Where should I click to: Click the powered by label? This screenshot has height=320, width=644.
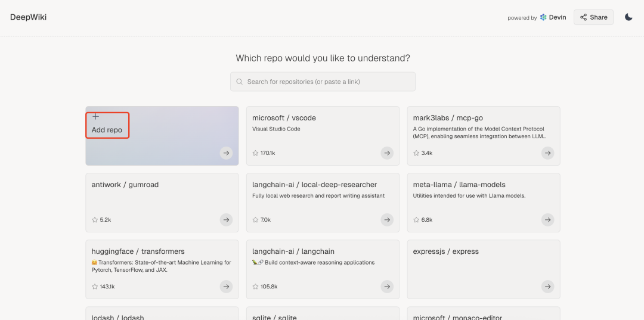tap(522, 18)
